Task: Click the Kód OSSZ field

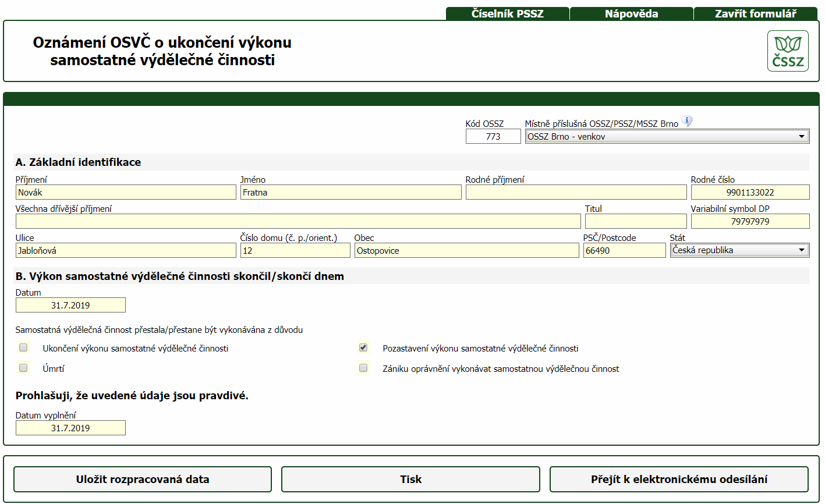Action: (493, 136)
